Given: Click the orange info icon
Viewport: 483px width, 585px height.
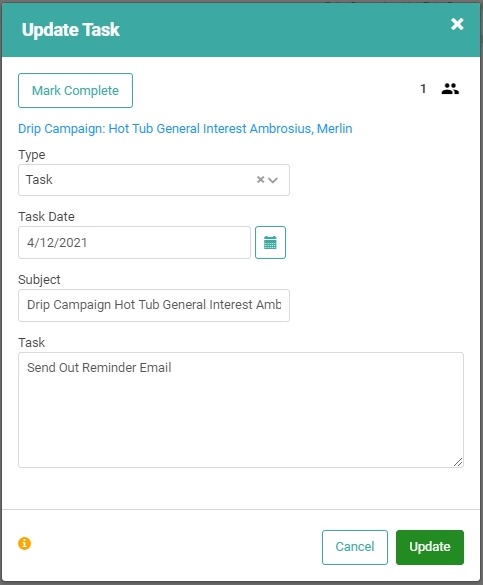Looking at the screenshot, I should point(25,543).
